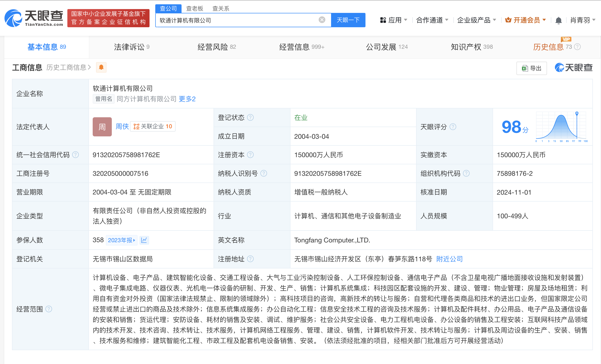Click the orange monitoring bell beside 工商信息
The image size is (601, 364).
coord(101,67)
